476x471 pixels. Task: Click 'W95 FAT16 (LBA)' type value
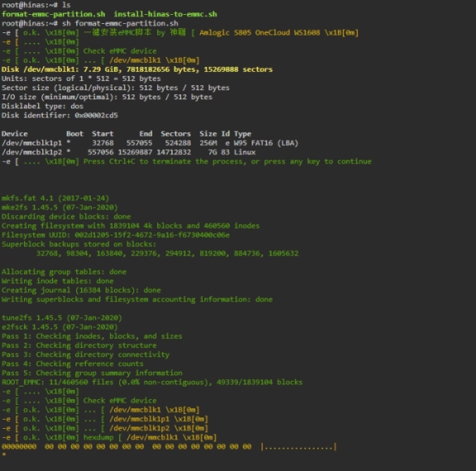267,143
